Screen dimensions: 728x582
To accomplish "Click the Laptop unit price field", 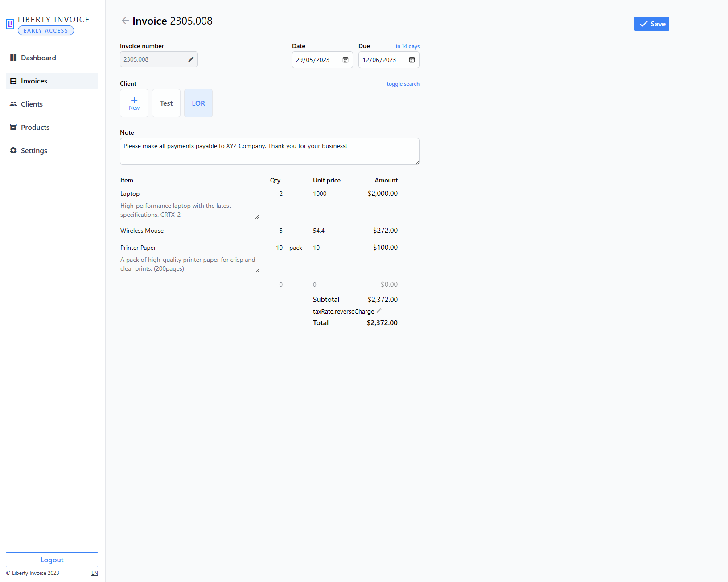I will pyautogui.click(x=330, y=194).
